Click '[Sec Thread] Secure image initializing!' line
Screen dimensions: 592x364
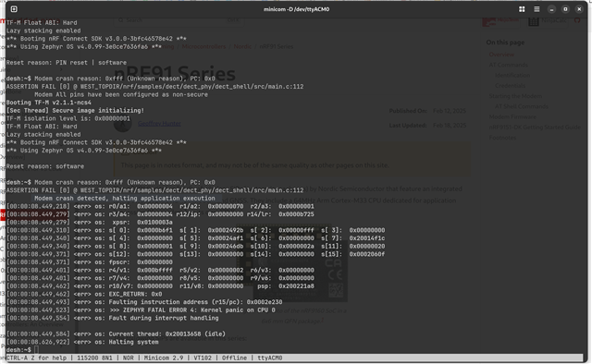tap(75, 111)
